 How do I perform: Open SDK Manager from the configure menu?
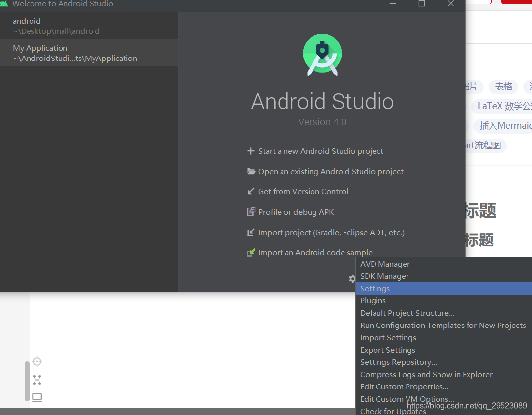tap(444, 276)
